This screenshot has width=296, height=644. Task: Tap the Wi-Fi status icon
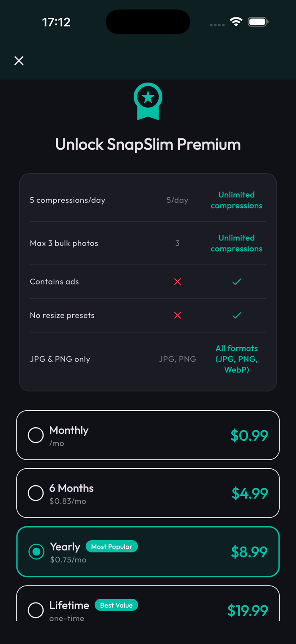pos(236,22)
